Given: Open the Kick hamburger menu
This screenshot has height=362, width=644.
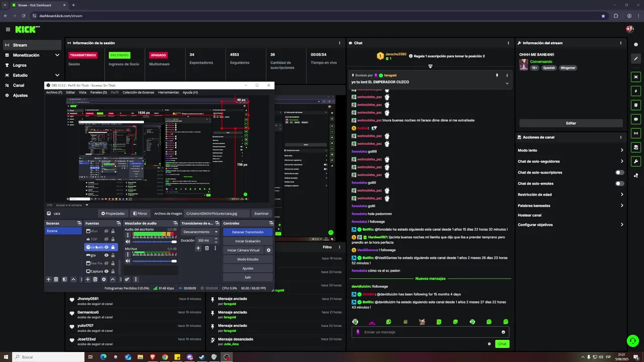Looking at the screenshot, I should coord(7,30).
